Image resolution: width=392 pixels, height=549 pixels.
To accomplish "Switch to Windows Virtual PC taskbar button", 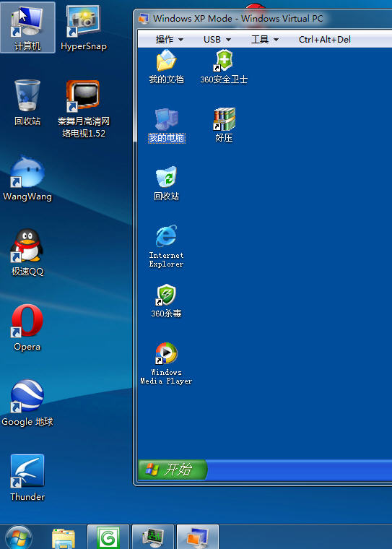I will [198, 537].
